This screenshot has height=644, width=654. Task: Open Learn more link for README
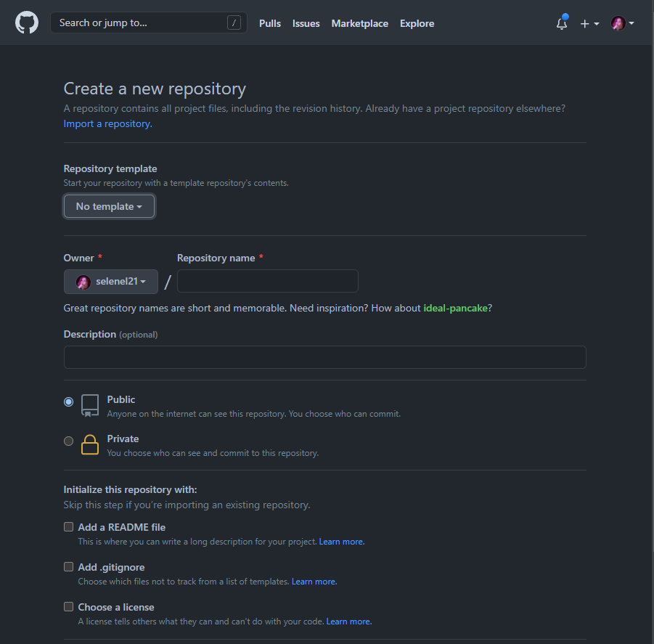[342, 542]
